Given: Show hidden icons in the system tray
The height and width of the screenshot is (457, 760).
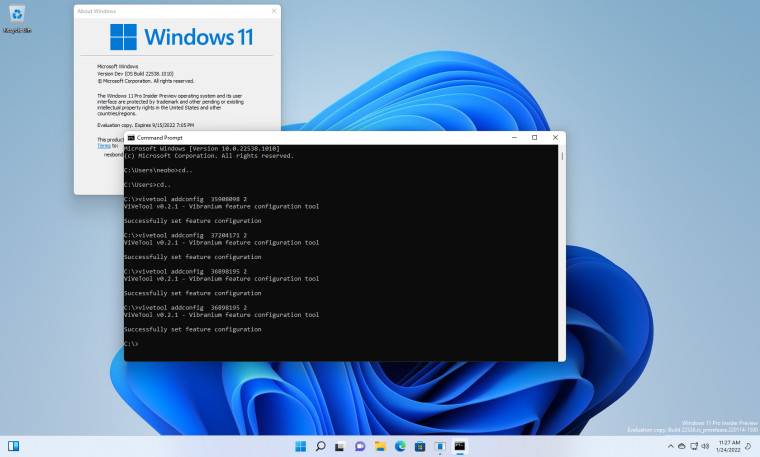Looking at the screenshot, I should pyautogui.click(x=670, y=446).
